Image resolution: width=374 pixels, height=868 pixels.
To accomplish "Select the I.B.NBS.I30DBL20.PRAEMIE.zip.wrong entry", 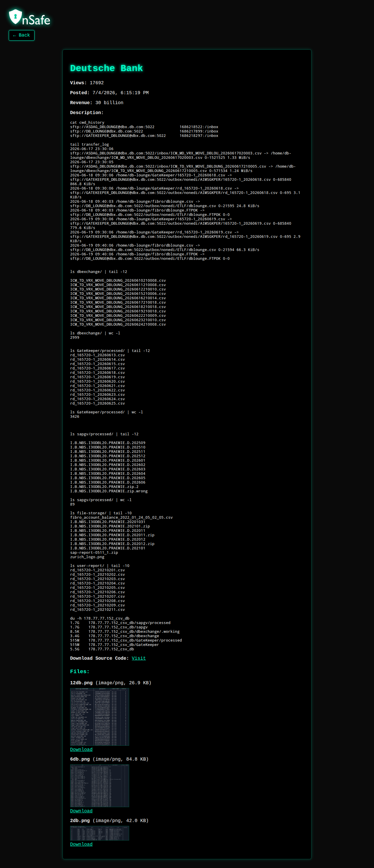I will point(109,491).
